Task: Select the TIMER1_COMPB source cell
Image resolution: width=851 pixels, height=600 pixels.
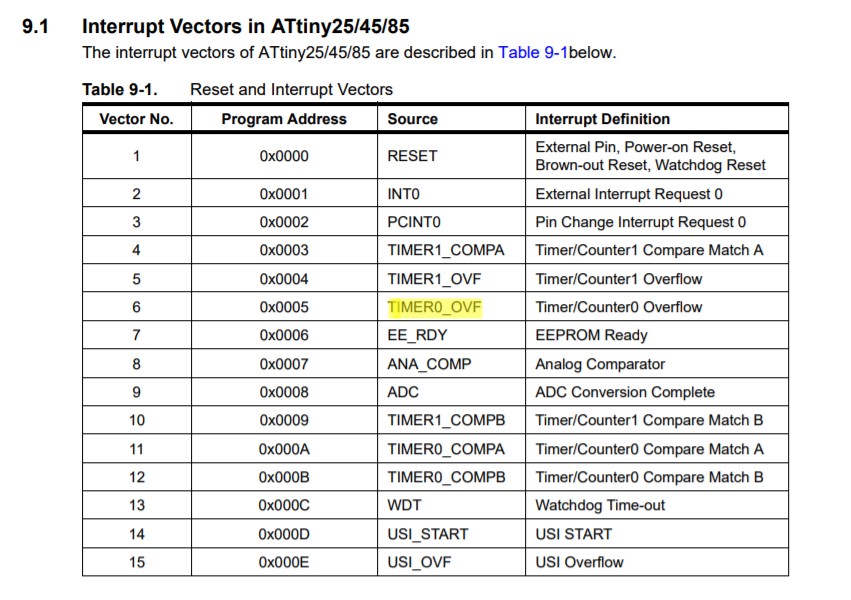Action: (446, 420)
